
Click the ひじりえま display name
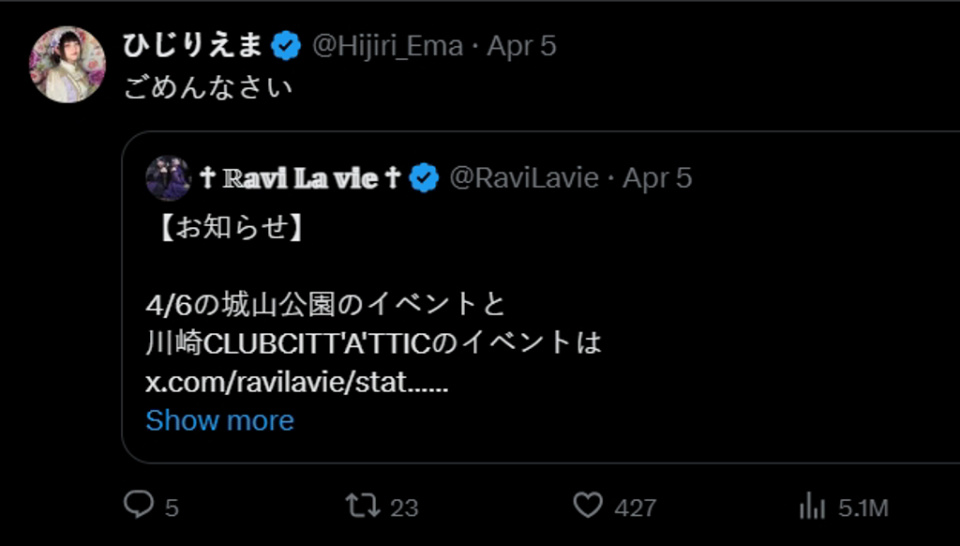192,46
